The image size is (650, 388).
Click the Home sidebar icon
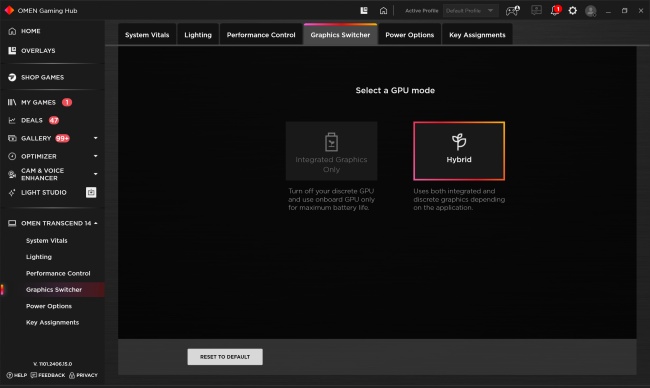(12, 31)
